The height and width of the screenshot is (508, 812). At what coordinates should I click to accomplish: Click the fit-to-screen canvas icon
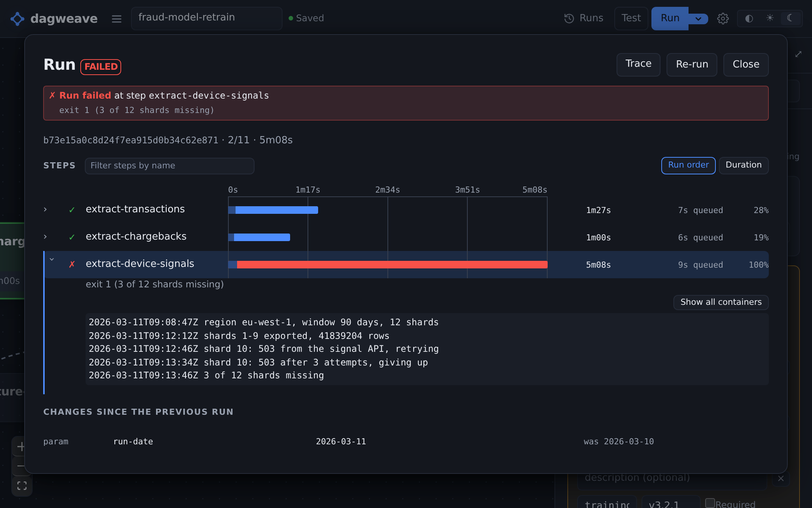click(x=22, y=486)
